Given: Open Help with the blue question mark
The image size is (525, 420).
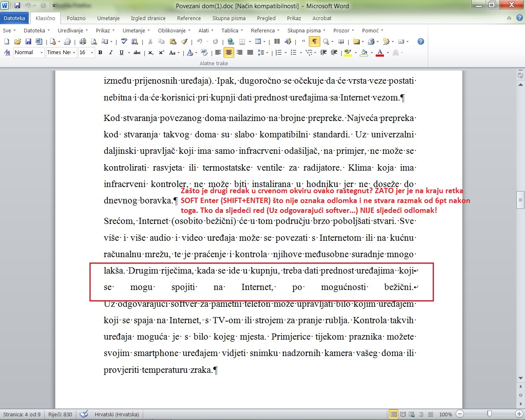Looking at the screenshot, I should [420, 41].
